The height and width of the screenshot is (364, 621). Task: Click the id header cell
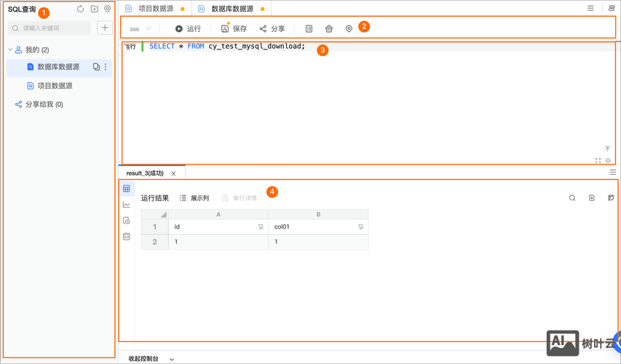click(218, 227)
